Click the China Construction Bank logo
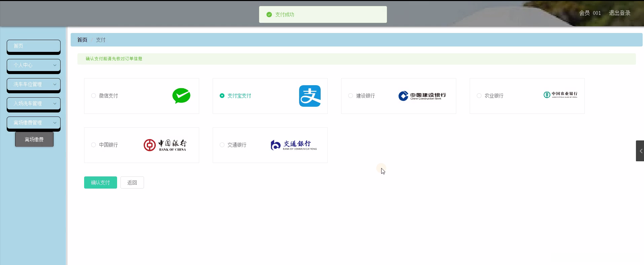644x265 pixels. click(x=422, y=96)
